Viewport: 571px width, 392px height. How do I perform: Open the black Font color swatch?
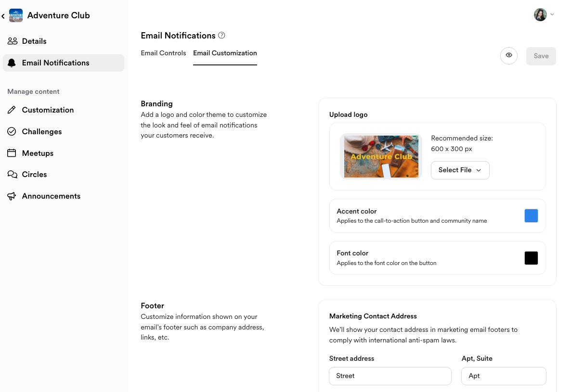[x=531, y=258]
